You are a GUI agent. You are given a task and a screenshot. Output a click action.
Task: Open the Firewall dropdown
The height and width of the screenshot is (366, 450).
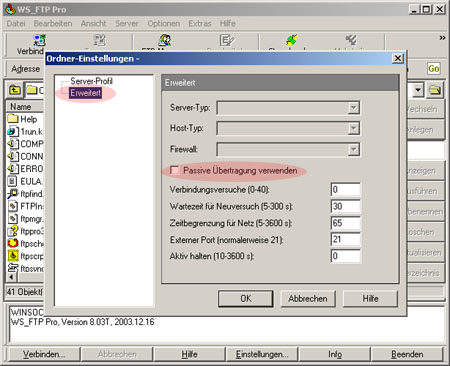click(x=353, y=149)
